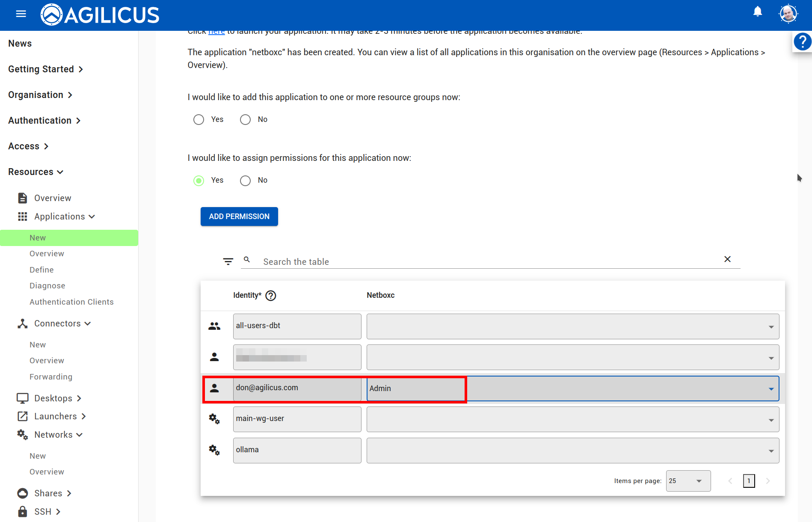Screen dimensions: 812x522
Task: Click the ADD PERMISSION button
Action: pyautogui.click(x=239, y=217)
